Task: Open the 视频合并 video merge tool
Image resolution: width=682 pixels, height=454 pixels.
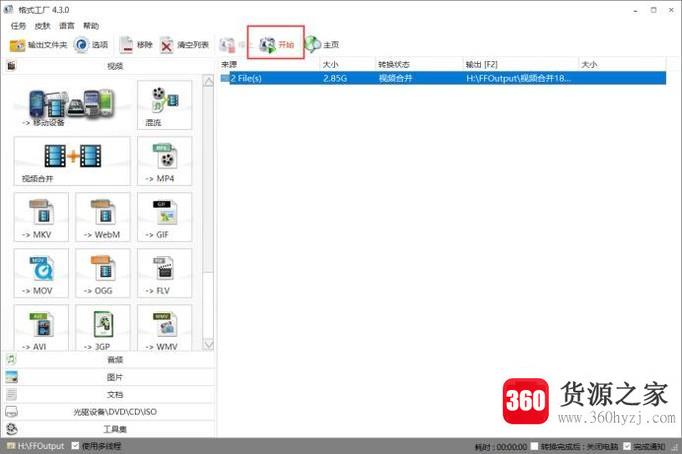Action: click(x=72, y=161)
